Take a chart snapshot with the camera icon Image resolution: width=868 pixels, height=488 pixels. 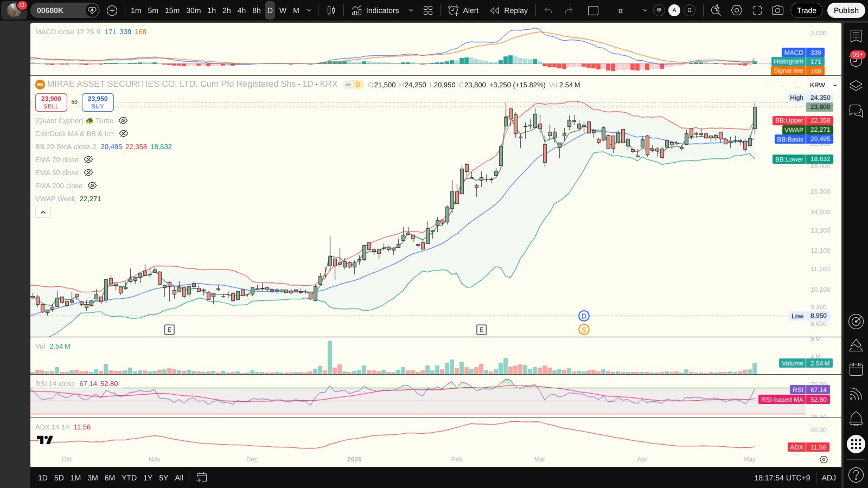pos(777,10)
